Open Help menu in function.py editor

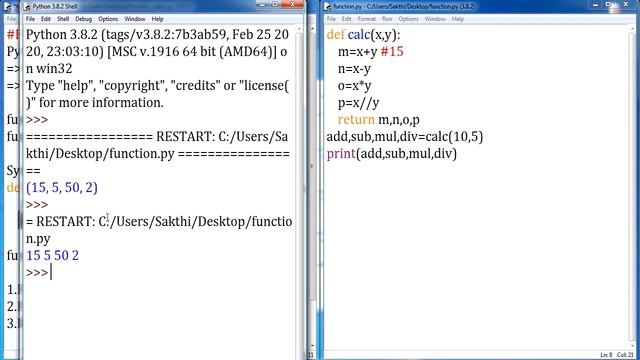[x=458, y=19]
